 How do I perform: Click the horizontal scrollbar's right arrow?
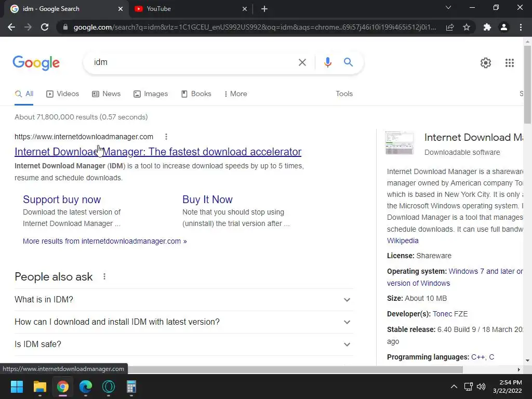tap(519, 369)
